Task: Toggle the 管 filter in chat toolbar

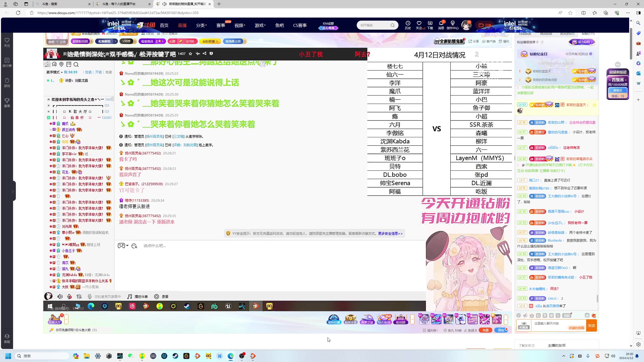Action: (x=545, y=315)
